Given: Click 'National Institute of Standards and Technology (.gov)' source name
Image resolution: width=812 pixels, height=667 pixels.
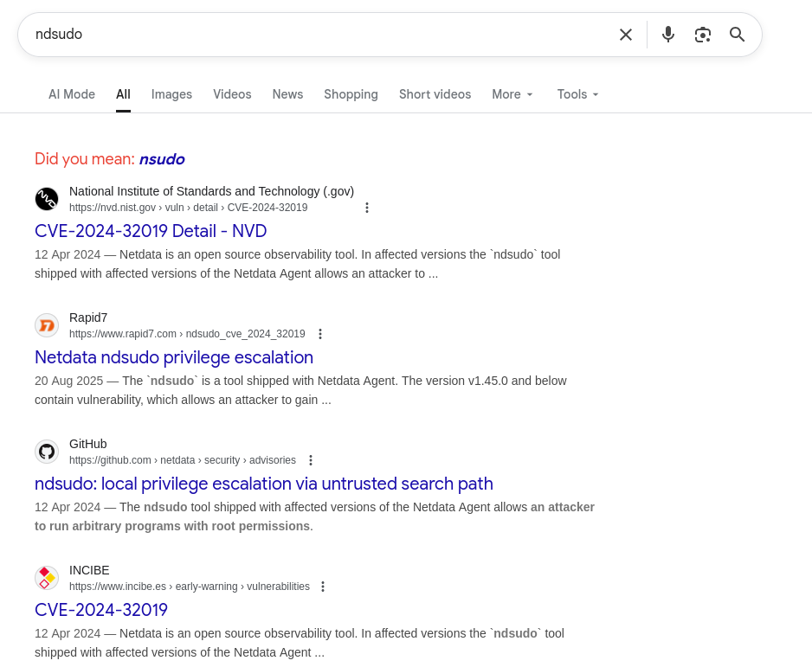Looking at the screenshot, I should coord(212,191).
